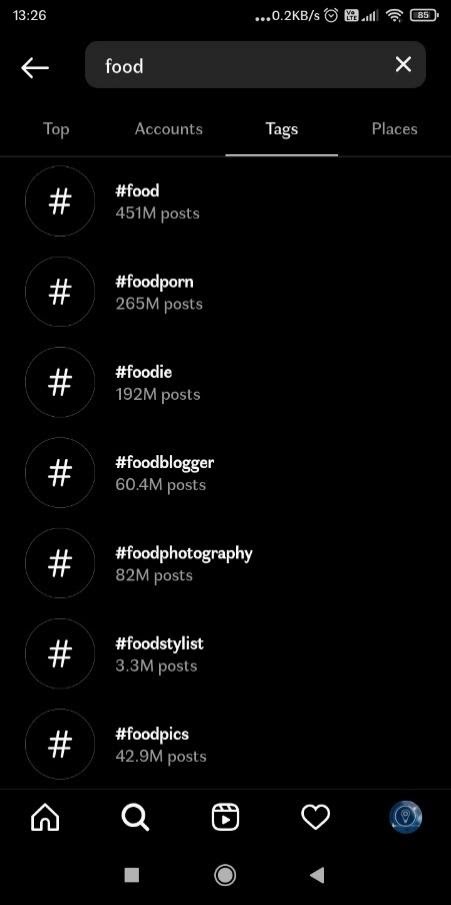
Task: Tap the back arrow icon
Action: (35, 68)
